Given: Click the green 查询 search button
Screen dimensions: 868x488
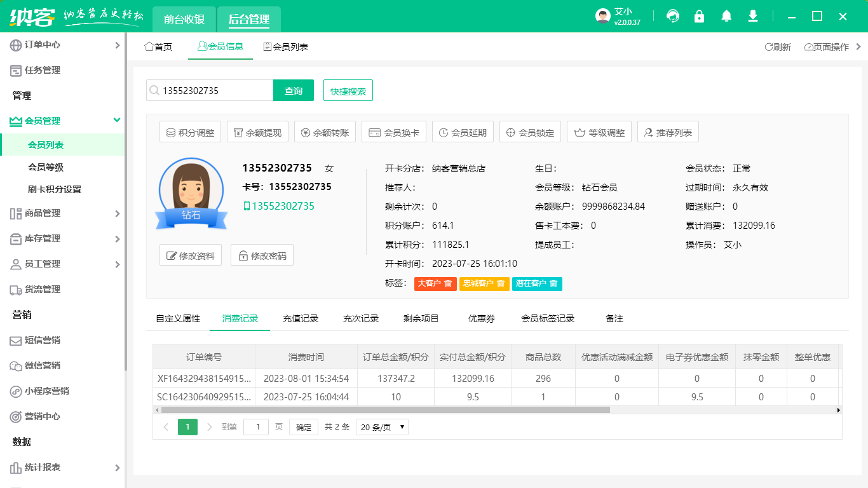Looking at the screenshot, I should tap(293, 90).
